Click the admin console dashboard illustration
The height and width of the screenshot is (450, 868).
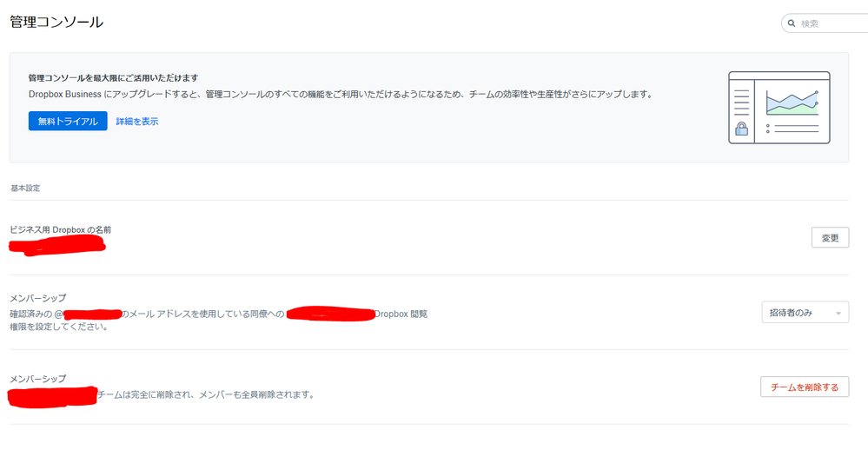click(779, 108)
